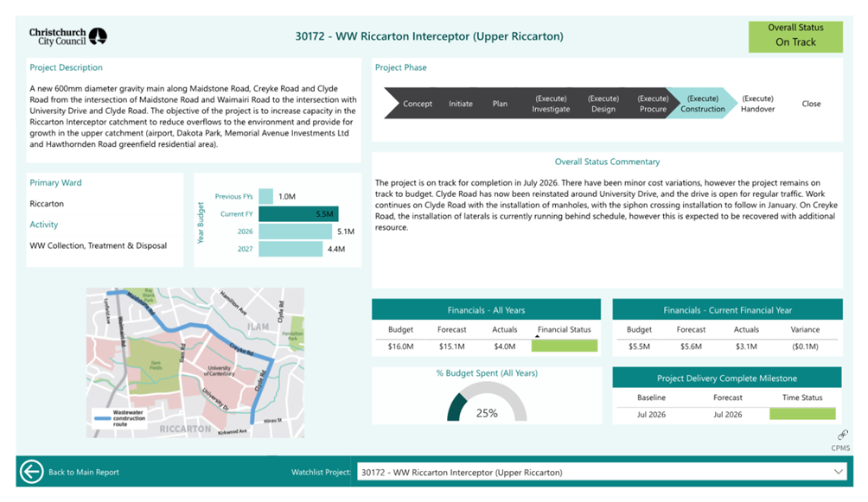Open the Watchlist Project selection box
Screen dimensions: 868x502
tap(597, 473)
